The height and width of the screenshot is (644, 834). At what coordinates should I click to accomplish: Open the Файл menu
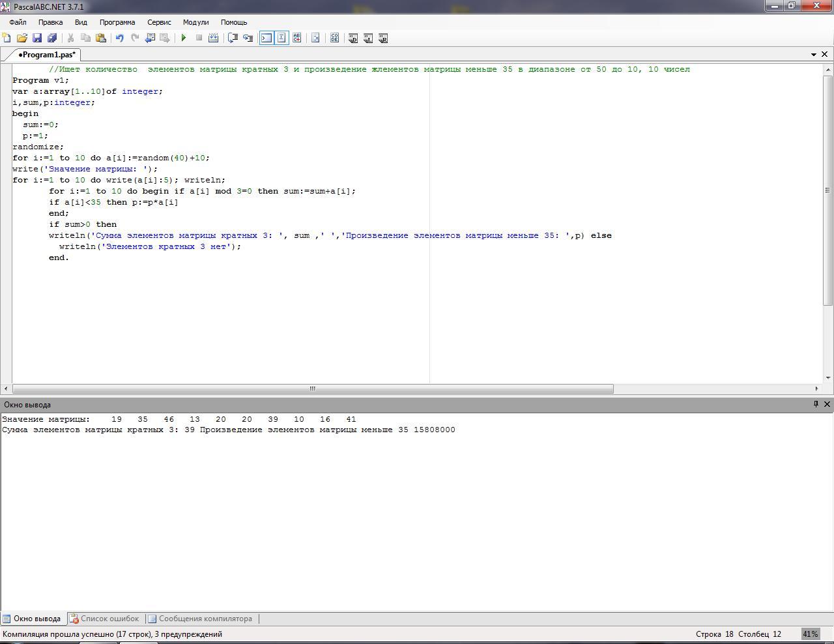click(x=18, y=22)
